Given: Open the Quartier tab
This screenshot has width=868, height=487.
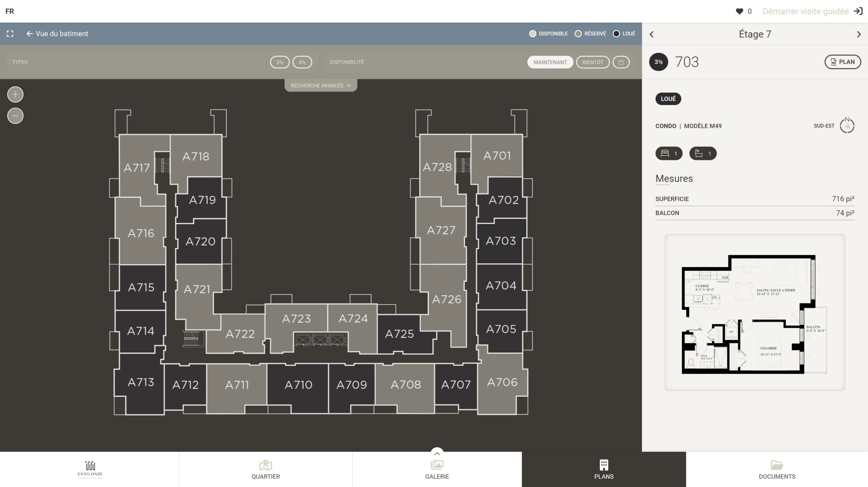Looking at the screenshot, I should [x=265, y=469].
